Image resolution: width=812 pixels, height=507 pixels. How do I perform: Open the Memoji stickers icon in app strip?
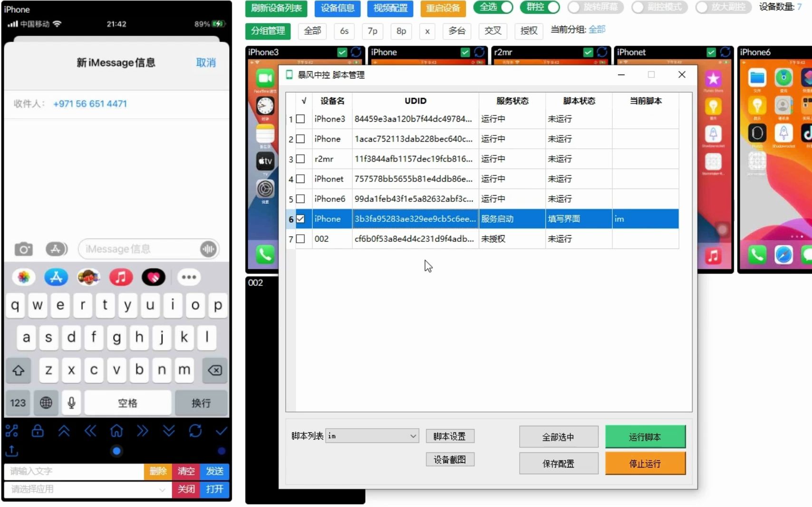coord(88,277)
